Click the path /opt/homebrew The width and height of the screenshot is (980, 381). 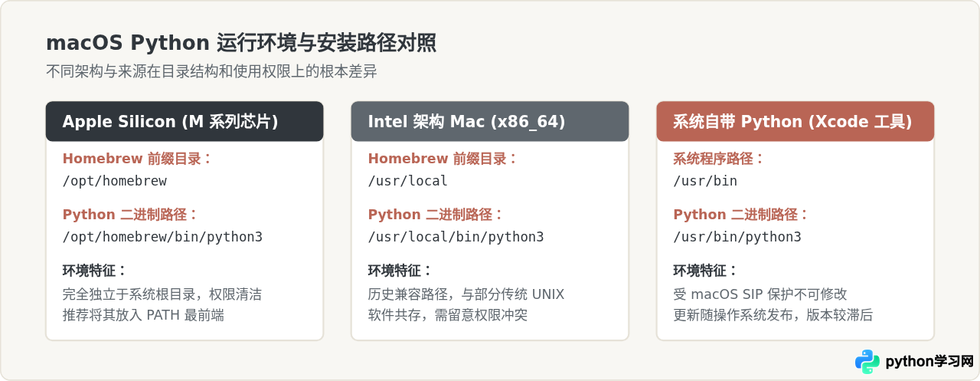tap(115, 182)
